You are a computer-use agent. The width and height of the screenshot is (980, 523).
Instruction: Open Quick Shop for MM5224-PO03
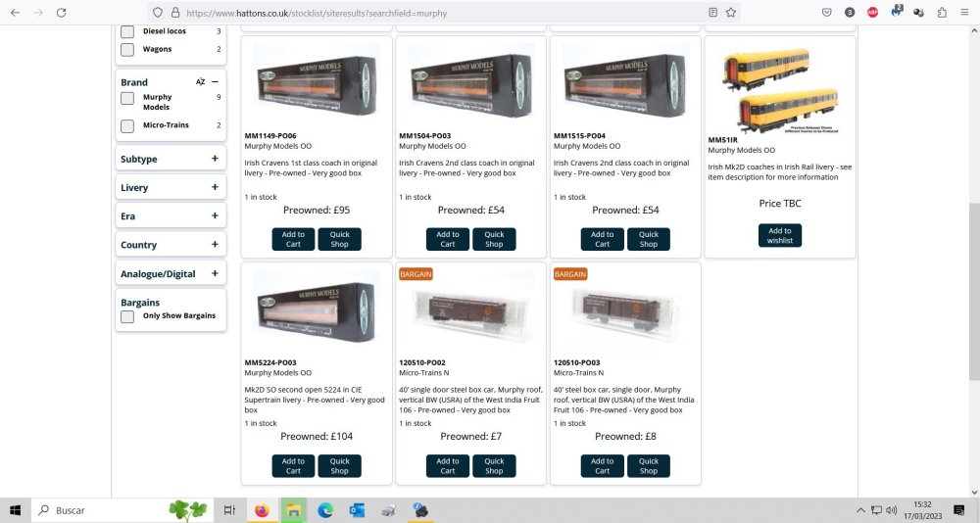point(339,466)
